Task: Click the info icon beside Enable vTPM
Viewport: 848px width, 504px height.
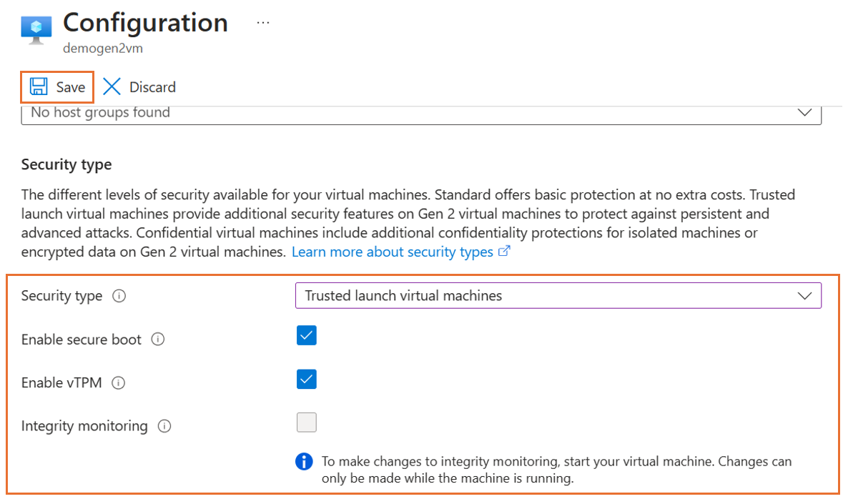Action: pos(118,383)
